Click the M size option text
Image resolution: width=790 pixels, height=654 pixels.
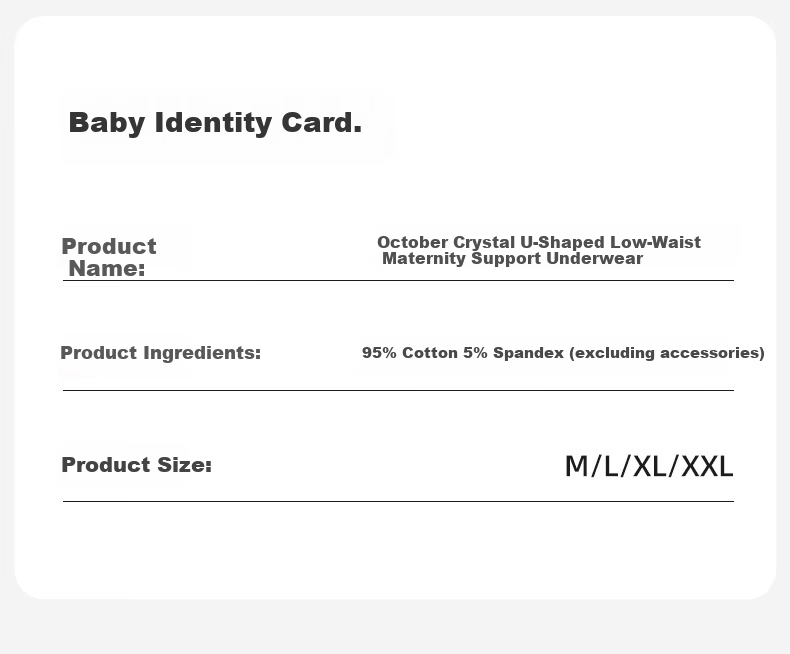[576, 467]
